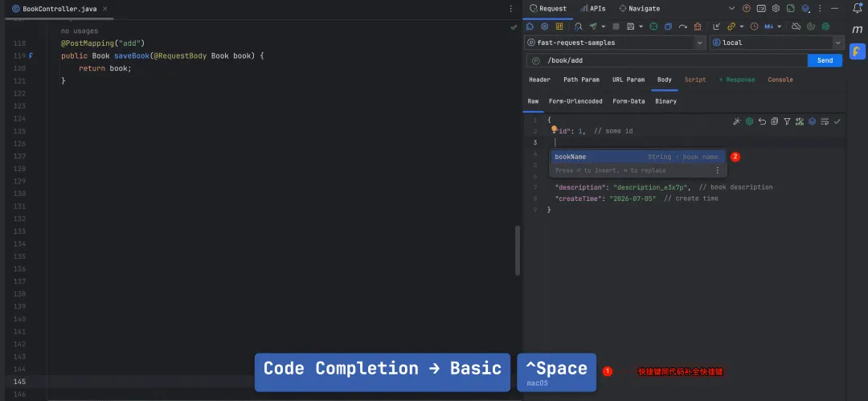Click the blue cube icon in body editor
The height and width of the screenshot is (401, 868).
[x=812, y=121]
